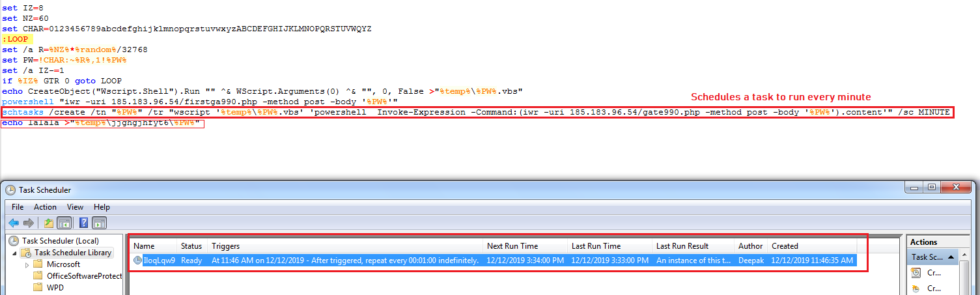Click 'An instance of this t...' result cell

[693, 260]
